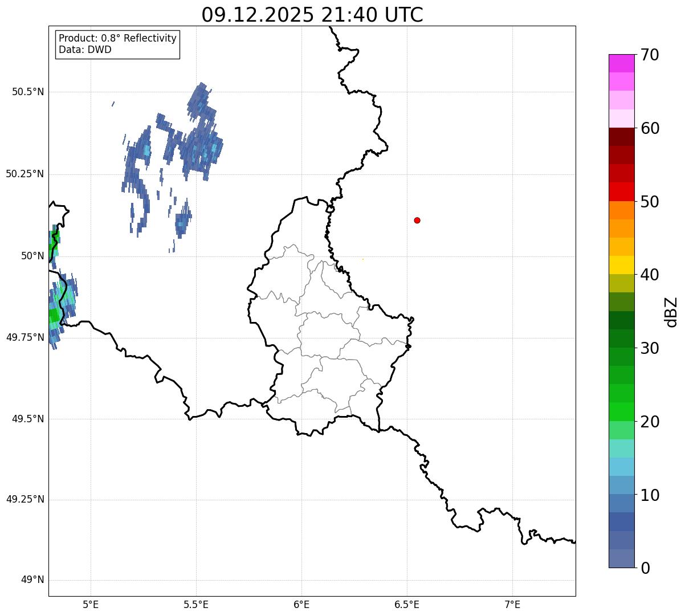The height and width of the screenshot is (616, 685).
Task: Click the olive colorbar segment below 40
Action: [x=622, y=283]
